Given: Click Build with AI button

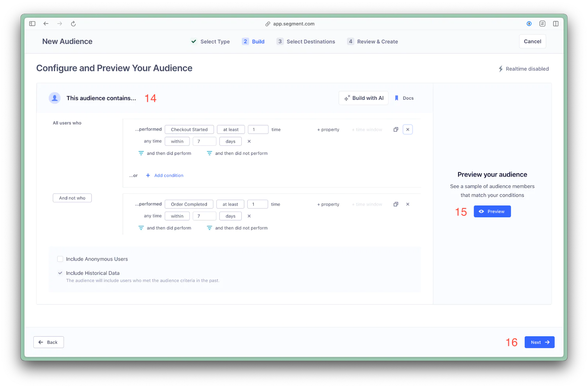Looking at the screenshot, I should tap(363, 98).
